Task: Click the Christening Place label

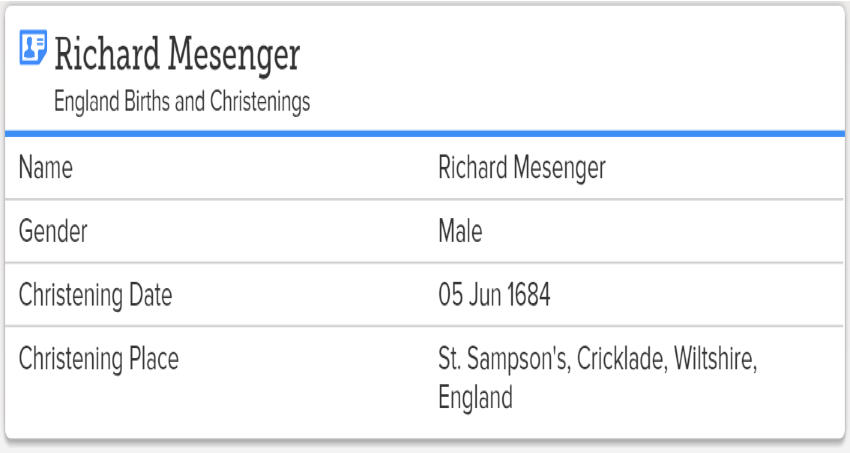Action: pyautogui.click(x=99, y=359)
